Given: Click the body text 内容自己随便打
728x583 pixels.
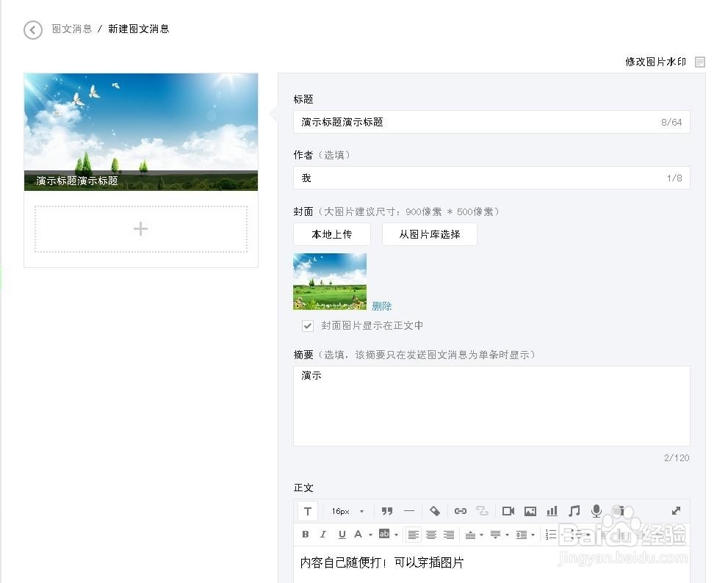Looking at the screenshot, I should [x=341, y=562].
